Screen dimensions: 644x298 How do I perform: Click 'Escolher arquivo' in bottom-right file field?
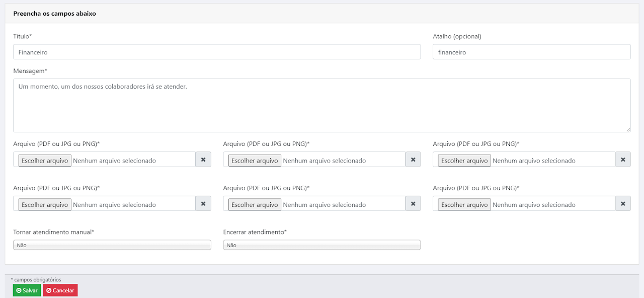tap(464, 205)
